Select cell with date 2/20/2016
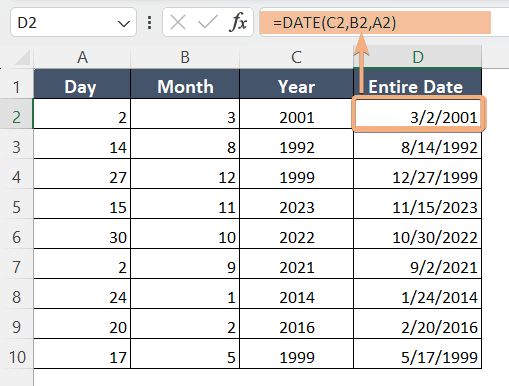The width and height of the screenshot is (509, 386). (x=418, y=324)
